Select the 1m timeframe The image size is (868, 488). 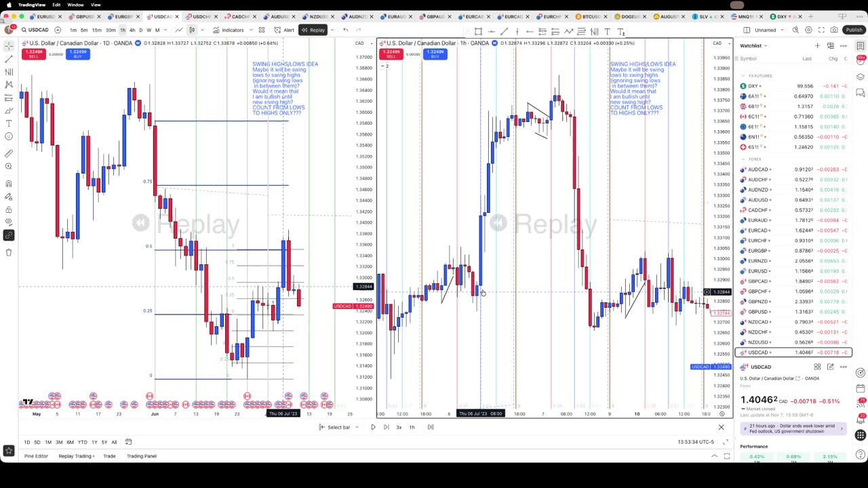point(73,30)
